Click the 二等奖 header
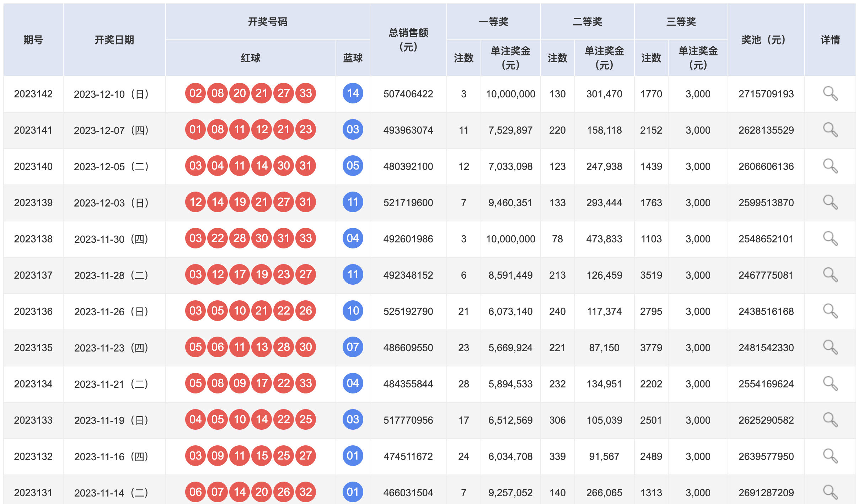 (x=587, y=22)
